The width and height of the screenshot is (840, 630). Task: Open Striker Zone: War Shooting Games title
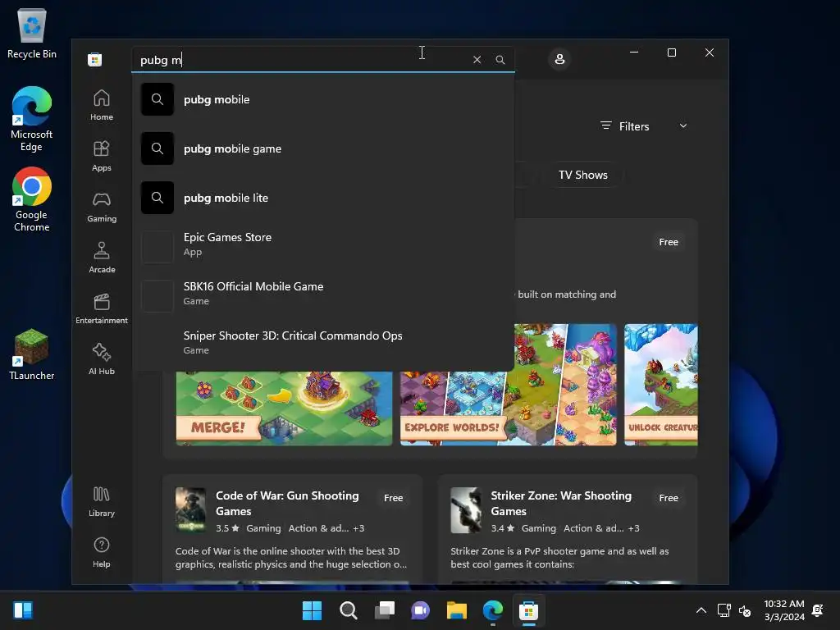tap(561, 503)
